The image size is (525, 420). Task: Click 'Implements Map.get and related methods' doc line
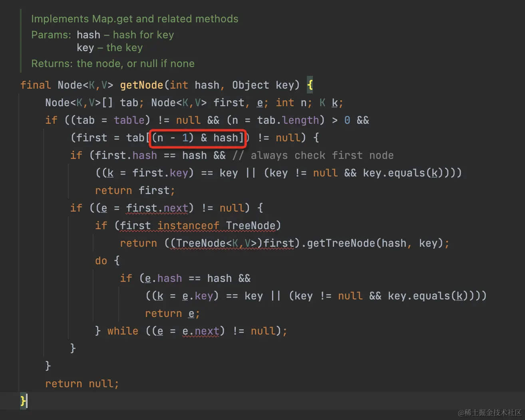[135, 19]
